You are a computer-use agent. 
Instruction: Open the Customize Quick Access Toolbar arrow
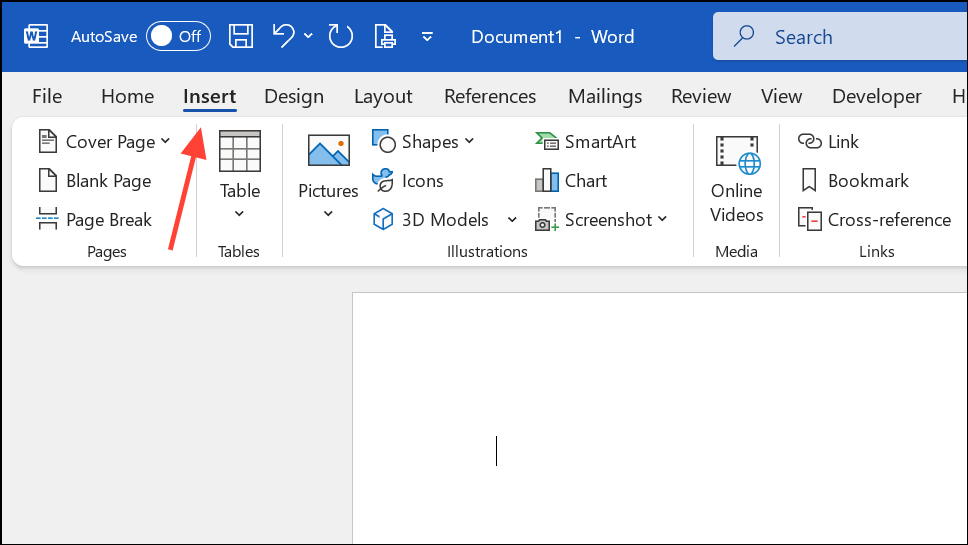[427, 37]
